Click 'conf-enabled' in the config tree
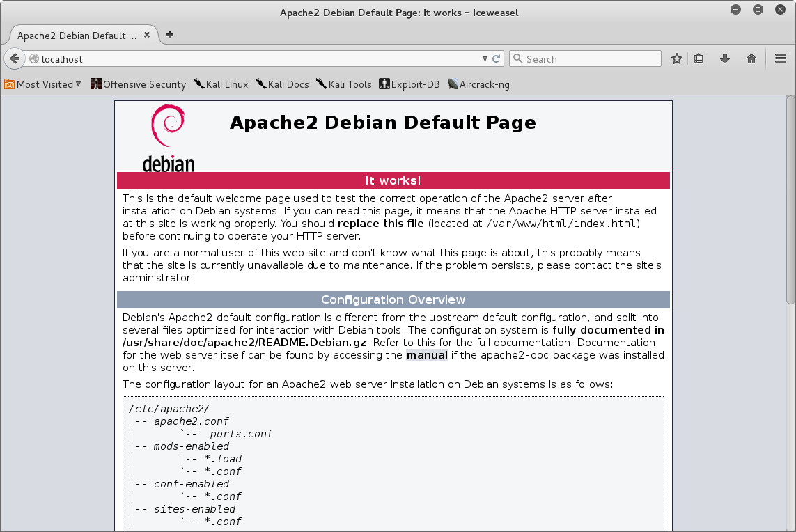Image resolution: width=796 pixels, height=532 pixels. click(x=191, y=484)
